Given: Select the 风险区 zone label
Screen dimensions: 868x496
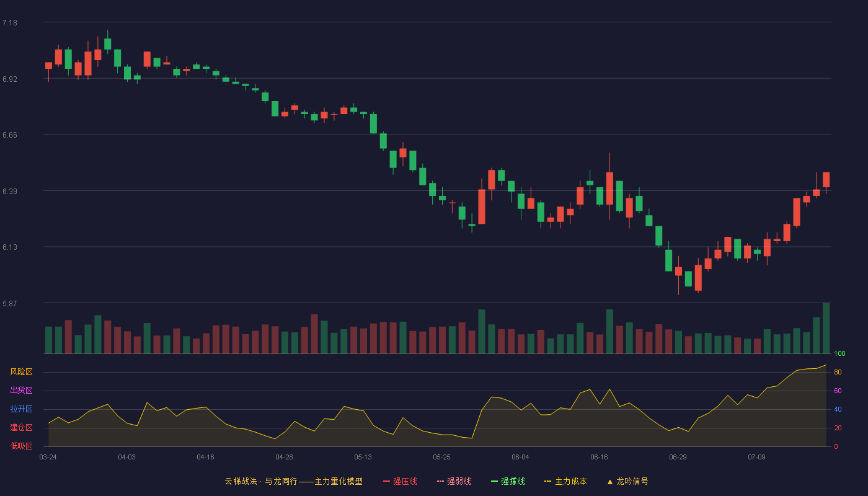Looking at the screenshot, I should (x=21, y=372).
